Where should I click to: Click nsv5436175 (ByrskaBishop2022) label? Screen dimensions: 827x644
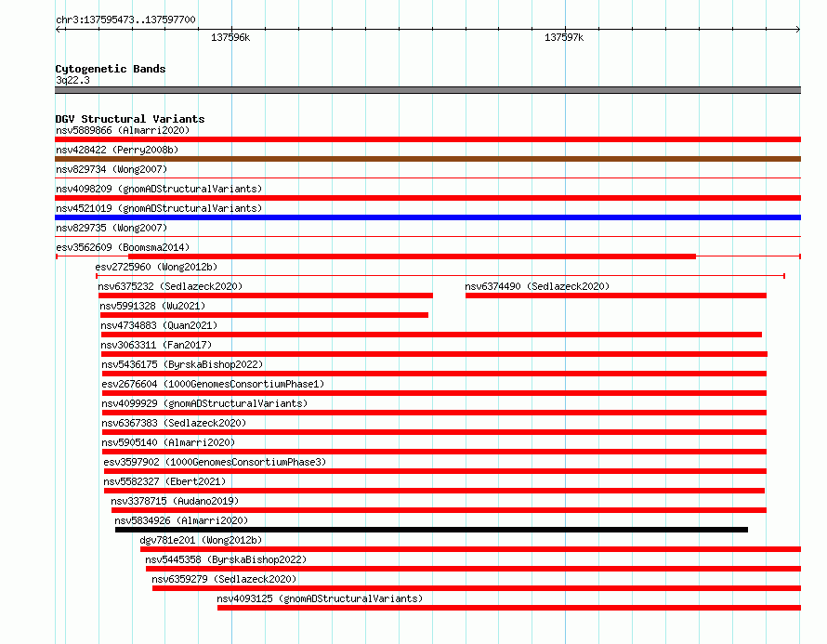point(182,364)
